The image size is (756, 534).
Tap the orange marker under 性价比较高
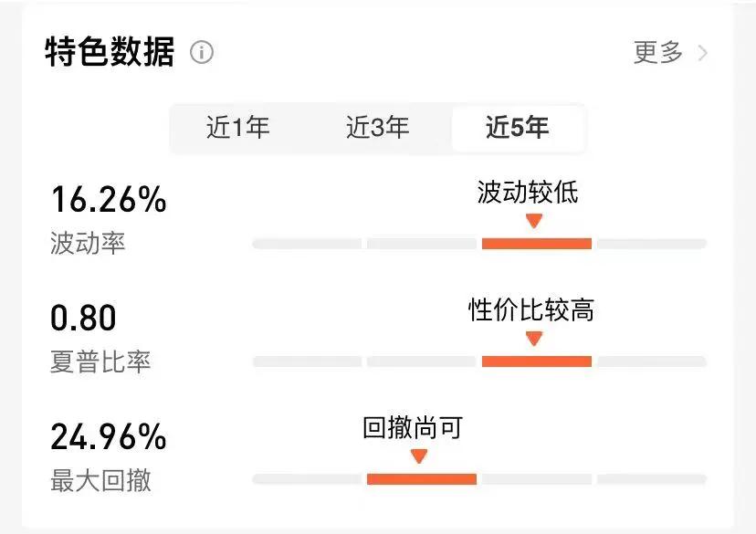tap(536, 337)
